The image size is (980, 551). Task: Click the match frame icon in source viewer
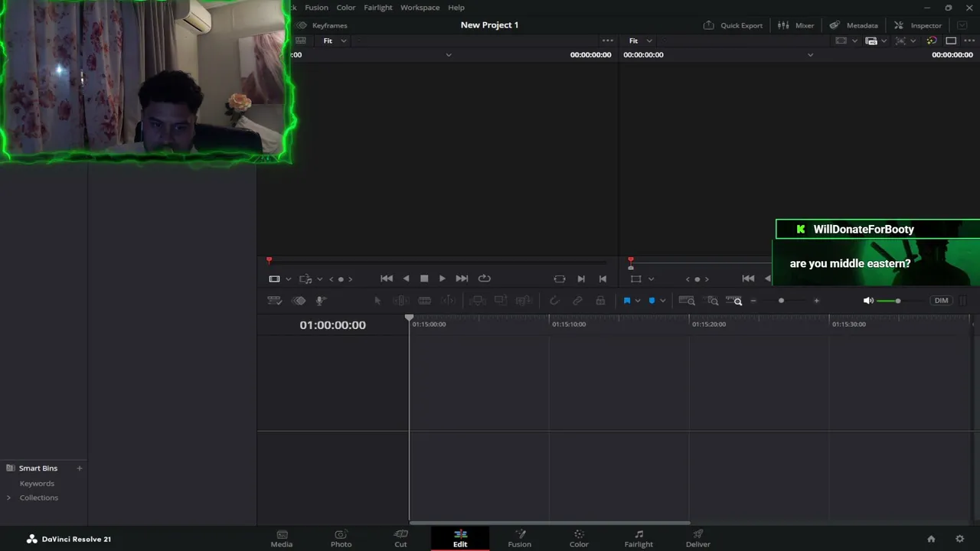click(x=560, y=279)
